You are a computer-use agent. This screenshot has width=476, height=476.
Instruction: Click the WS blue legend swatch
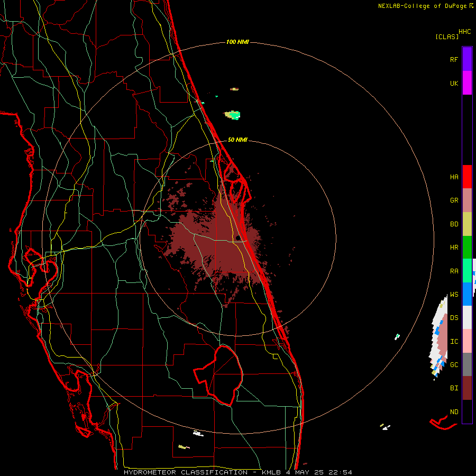[467, 294]
